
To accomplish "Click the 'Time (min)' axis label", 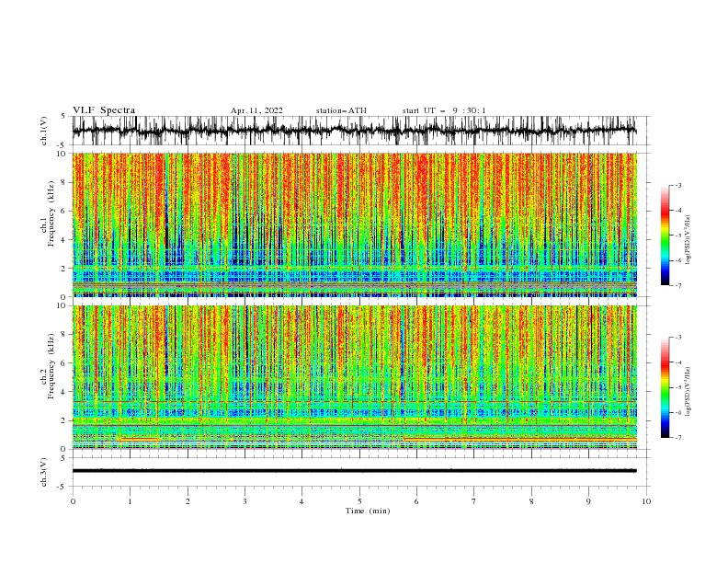I will [368, 511].
